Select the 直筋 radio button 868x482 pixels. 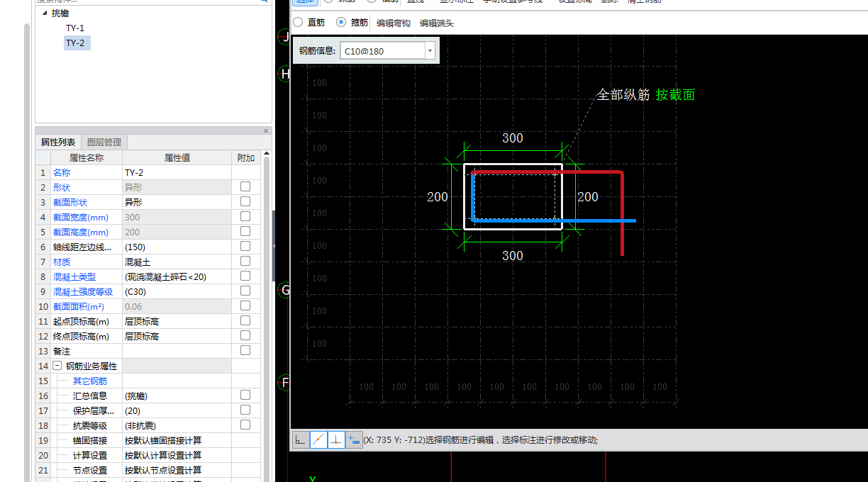tap(298, 23)
